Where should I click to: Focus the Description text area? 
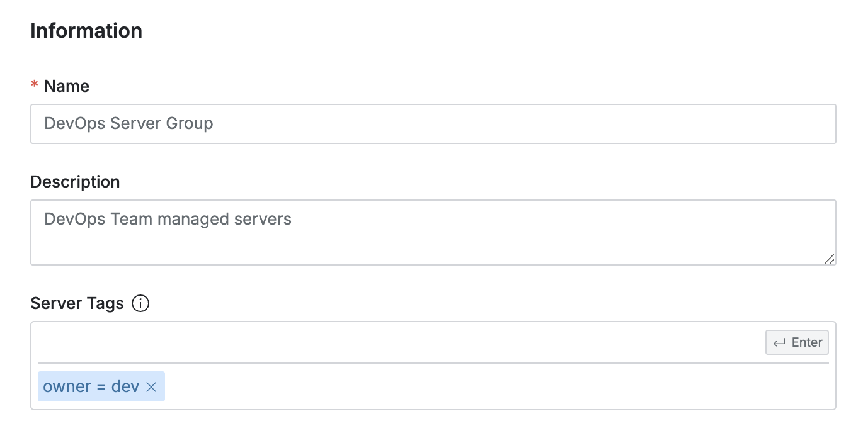433,233
